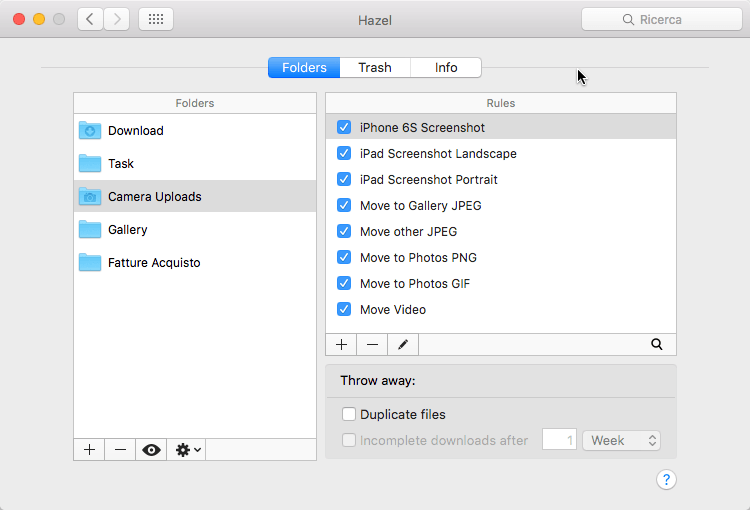Viewport: 750px width, 510px height.
Task: Select Gallery folder name in list
Action: tap(128, 230)
